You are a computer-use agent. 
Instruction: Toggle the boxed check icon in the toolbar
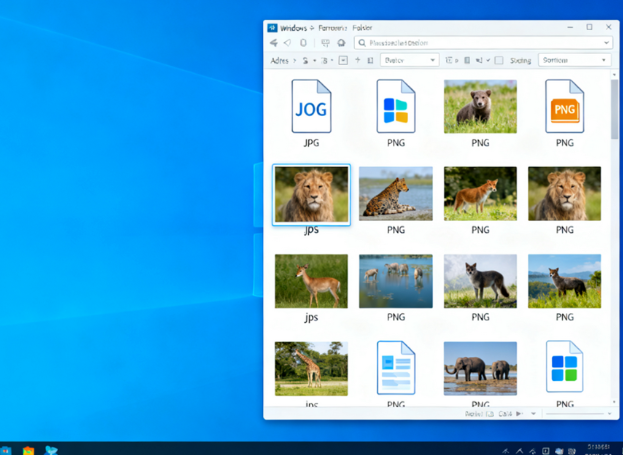343,60
